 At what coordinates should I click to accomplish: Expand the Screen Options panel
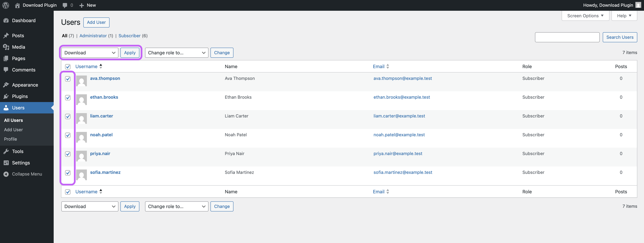[585, 15]
